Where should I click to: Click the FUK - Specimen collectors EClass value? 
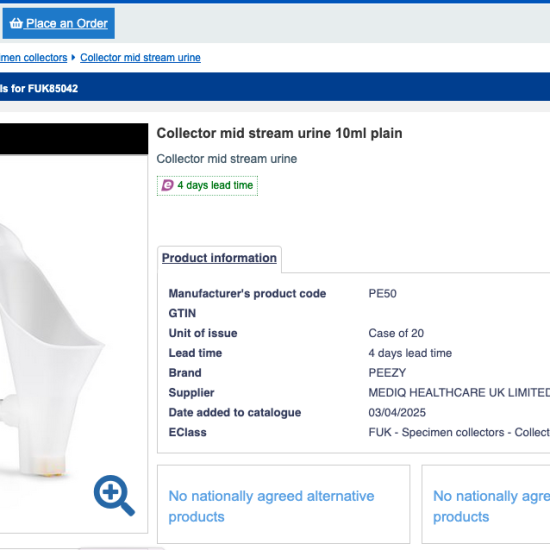coord(459,432)
